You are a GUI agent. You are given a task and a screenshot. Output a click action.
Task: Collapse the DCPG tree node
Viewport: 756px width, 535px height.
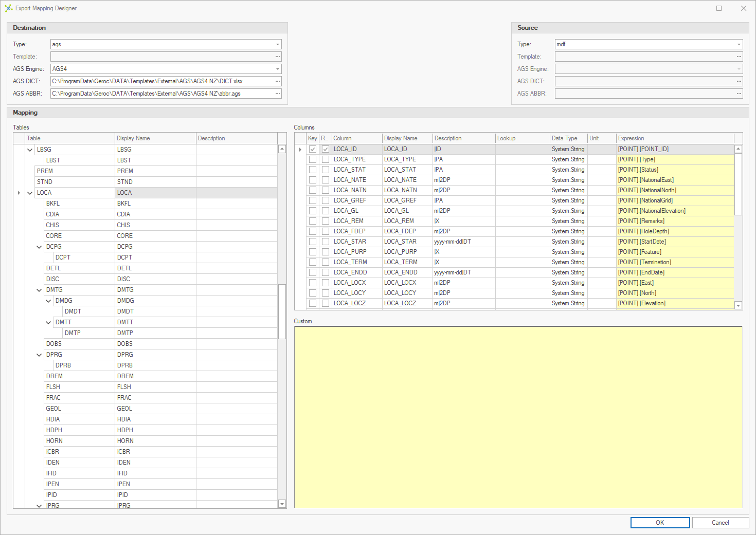(x=39, y=247)
